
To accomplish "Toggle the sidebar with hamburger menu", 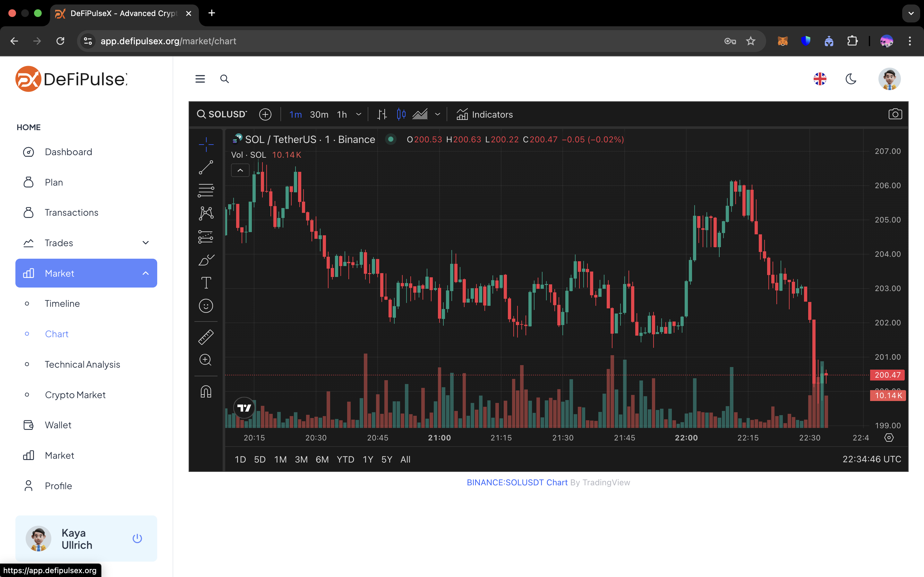I will [x=200, y=79].
